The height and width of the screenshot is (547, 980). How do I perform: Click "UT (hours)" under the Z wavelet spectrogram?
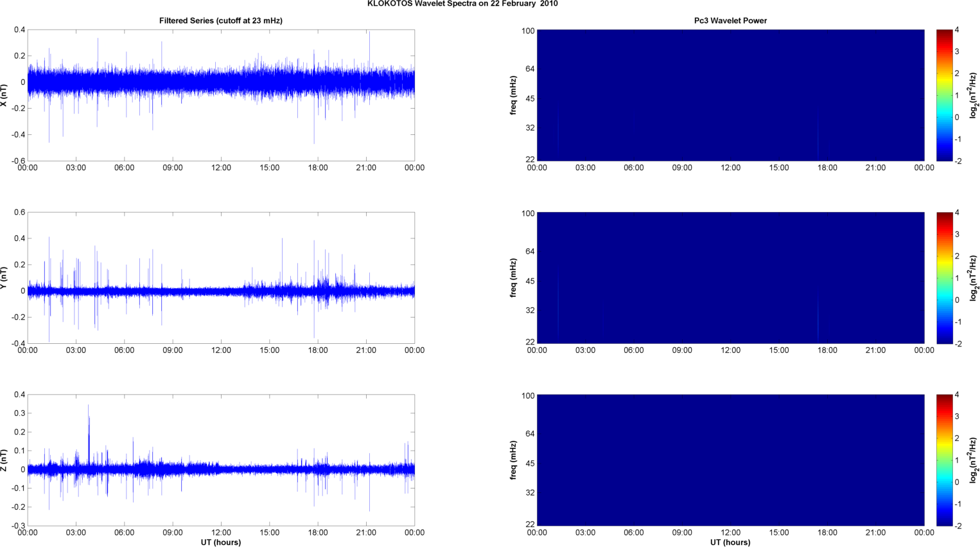[730, 543]
